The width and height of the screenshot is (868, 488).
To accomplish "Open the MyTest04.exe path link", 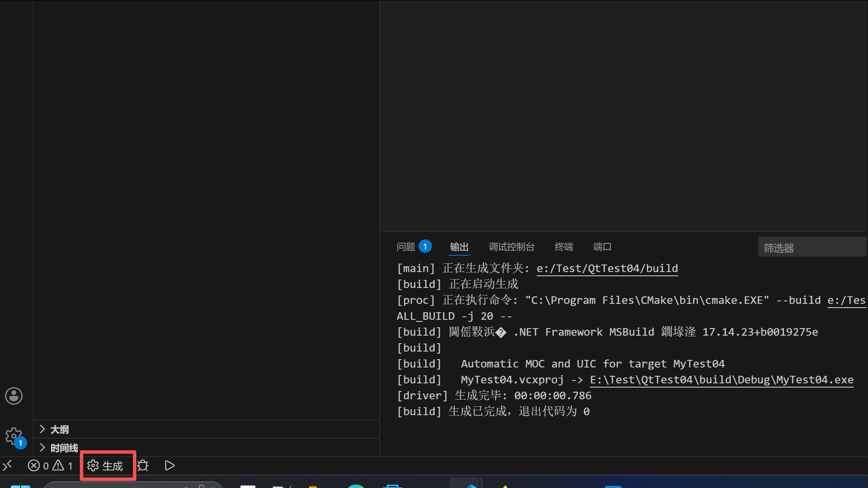I will [721, 380].
